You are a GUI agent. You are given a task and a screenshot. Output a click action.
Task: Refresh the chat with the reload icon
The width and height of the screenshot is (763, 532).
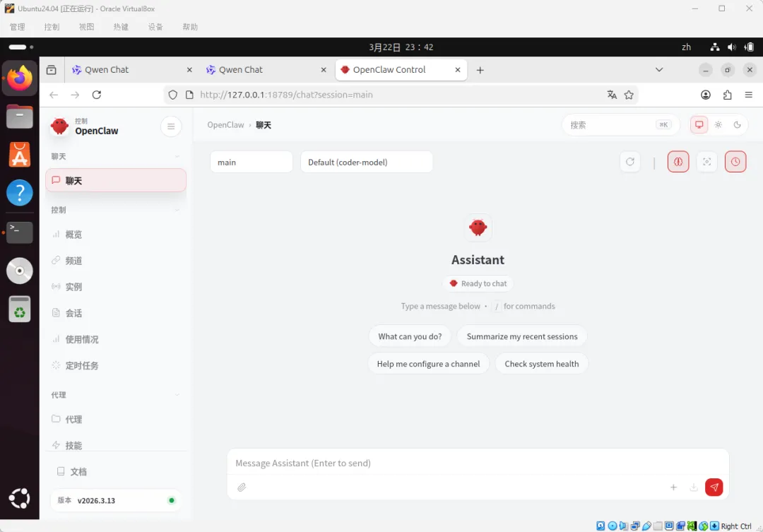click(630, 162)
